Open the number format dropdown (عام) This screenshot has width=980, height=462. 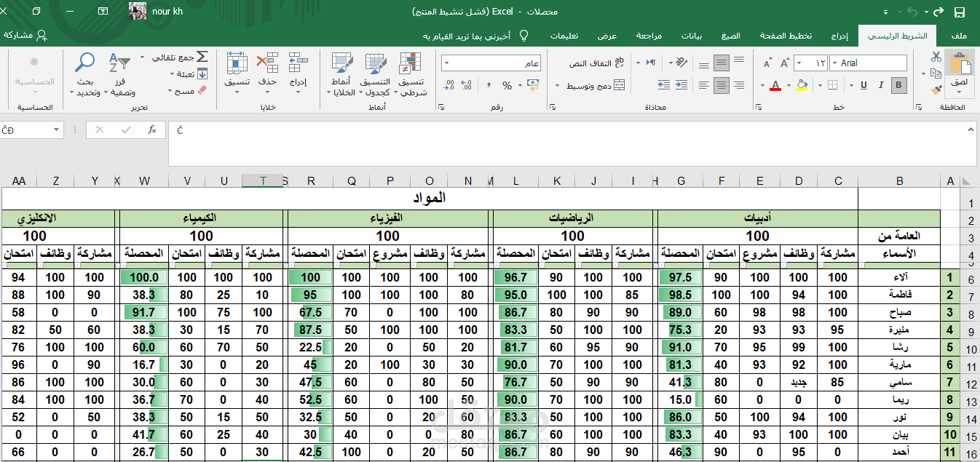pyautogui.click(x=446, y=63)
